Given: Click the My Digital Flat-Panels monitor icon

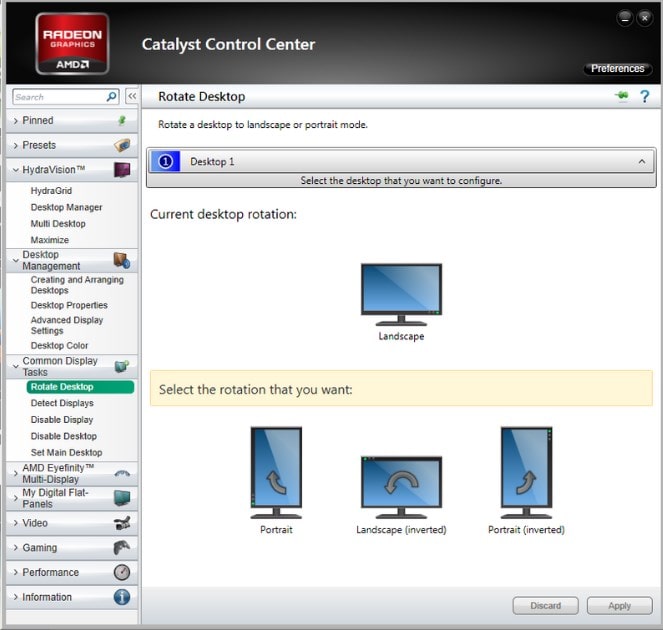Looking at the screenshot, I should tap(122, 498).
